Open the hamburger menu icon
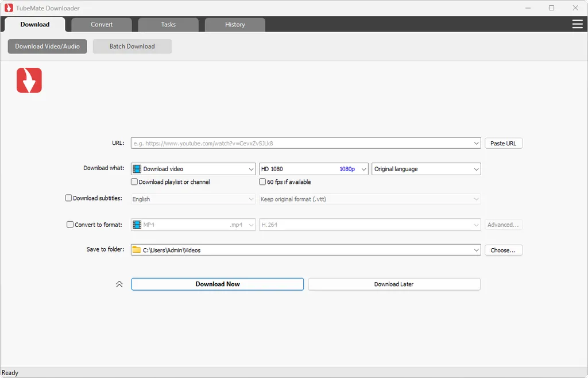Viewport: 588px width, 378px height. (577, 24)
